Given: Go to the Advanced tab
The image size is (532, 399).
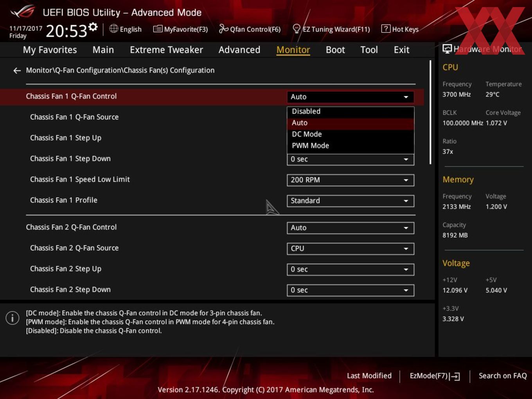Looking at the screenshot, I should 239,50.
